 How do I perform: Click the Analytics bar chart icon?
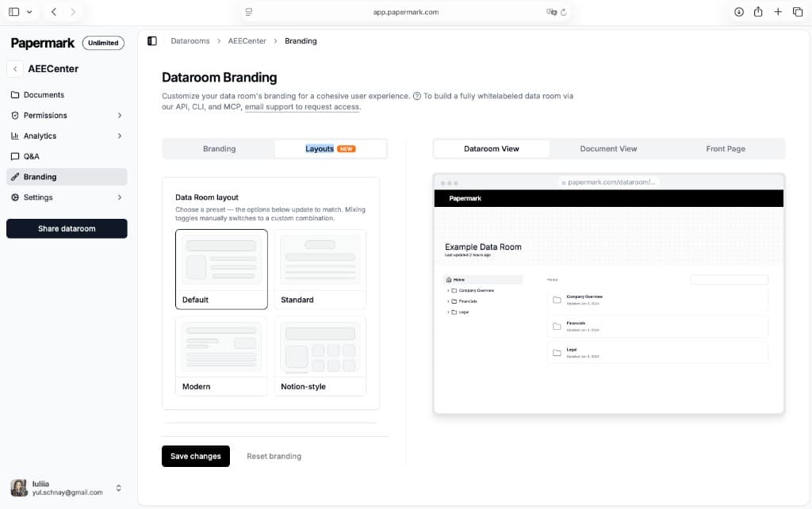point(15,136)
